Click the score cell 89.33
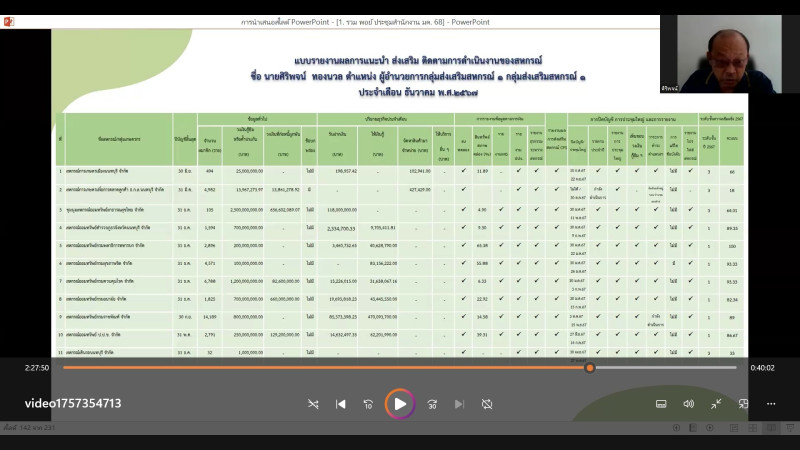The height and width of the screenshot is (450, 800). click(732, 228)
